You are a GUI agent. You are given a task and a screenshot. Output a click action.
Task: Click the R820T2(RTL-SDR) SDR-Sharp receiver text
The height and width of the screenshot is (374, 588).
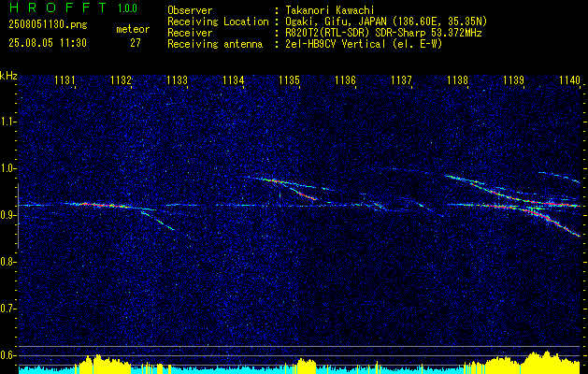(382, 33)
